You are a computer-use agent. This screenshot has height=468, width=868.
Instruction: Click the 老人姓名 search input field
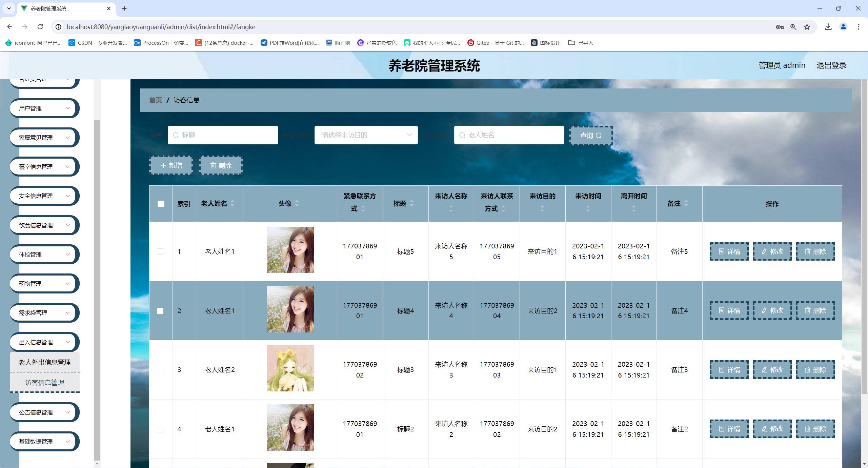click(508, 135)
